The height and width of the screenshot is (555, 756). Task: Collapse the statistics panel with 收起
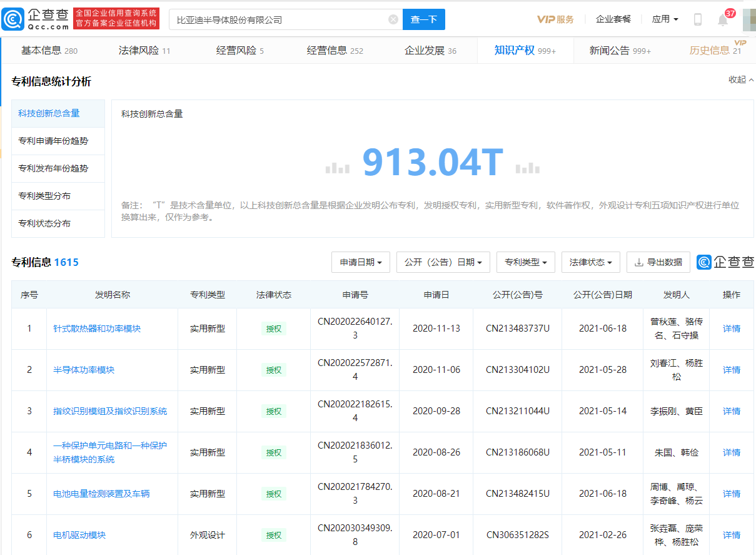(741, 79)
